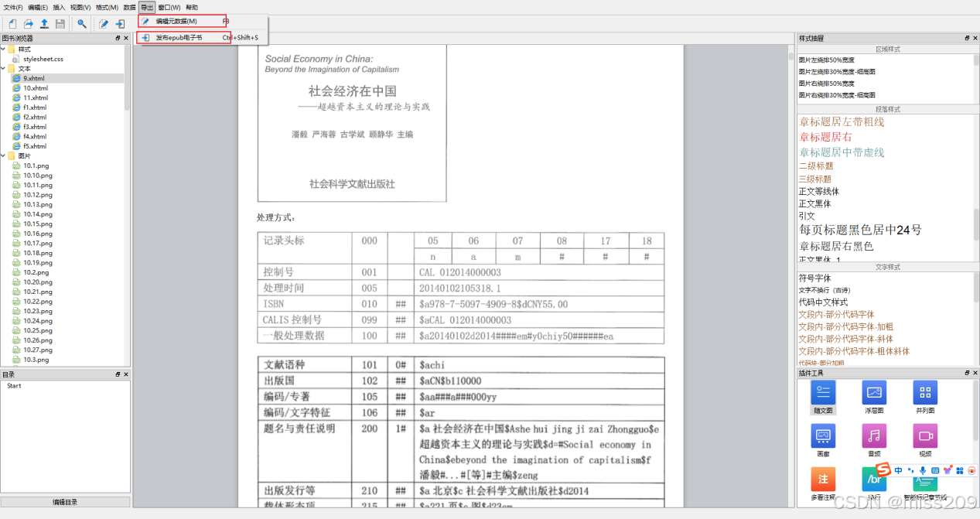
Task: Close the 图书浏览器 panel
Action: pyautogui.click(x=126, y=38)
